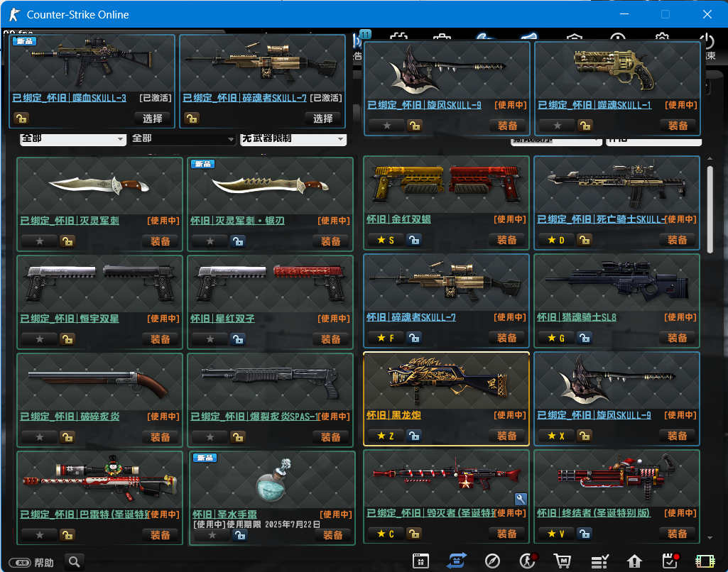Open the gift calendar icon in bottom bar
This screenshot has width=728, height=572.
420,561
